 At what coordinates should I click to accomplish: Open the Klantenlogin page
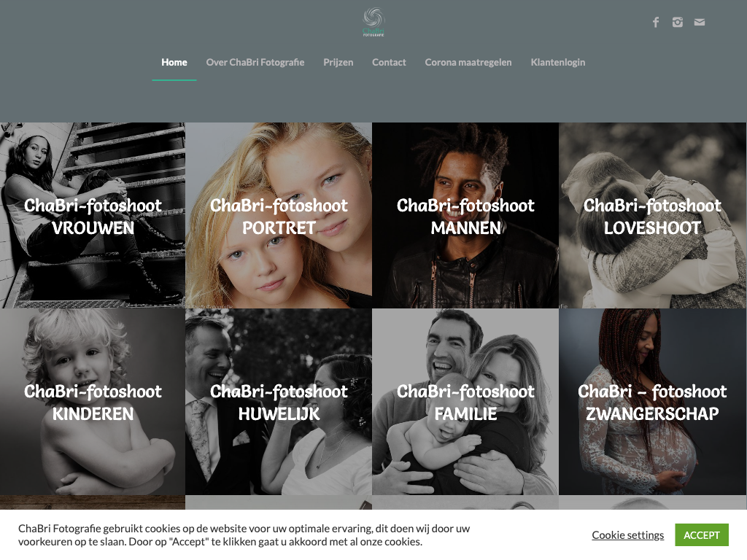558,63
